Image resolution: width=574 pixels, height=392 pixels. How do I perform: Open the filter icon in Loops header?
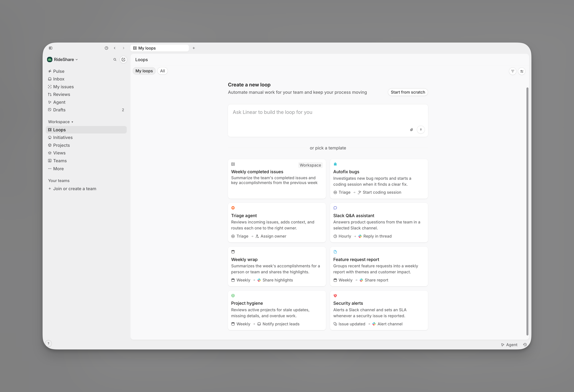pos(512,71)
